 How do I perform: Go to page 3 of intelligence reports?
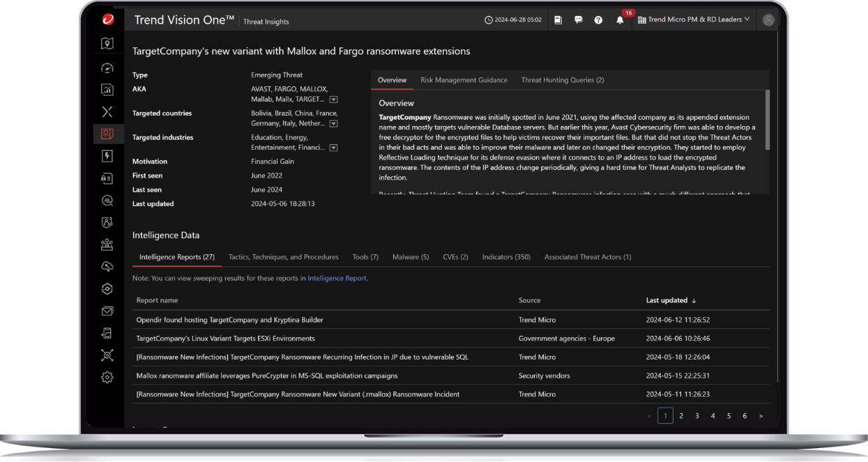coord(696,415)
